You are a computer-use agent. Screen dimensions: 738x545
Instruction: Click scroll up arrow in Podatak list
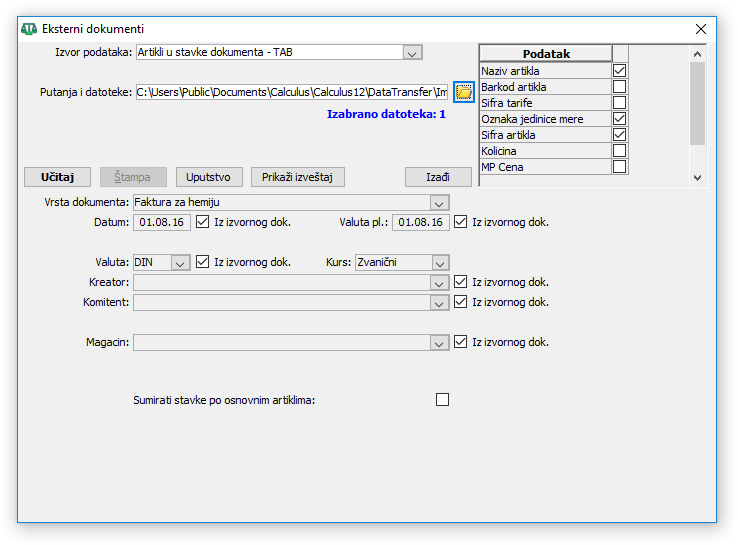click(x=698, y=54)
